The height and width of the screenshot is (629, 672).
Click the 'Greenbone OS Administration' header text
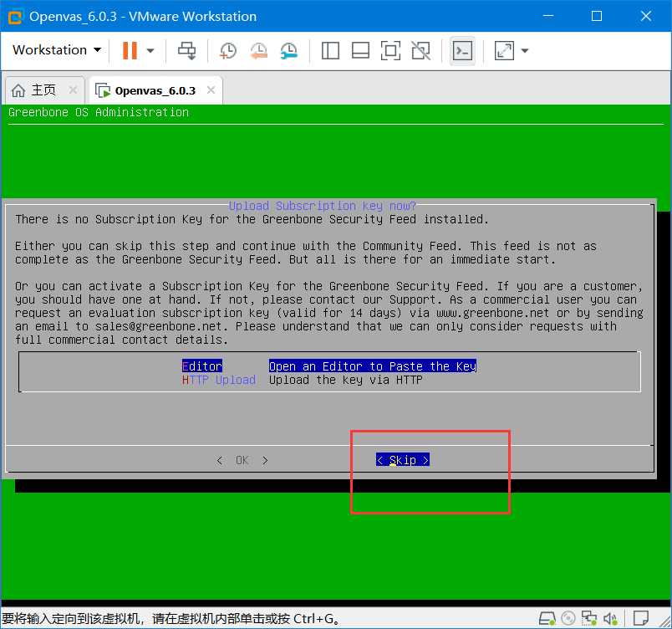pos(99,112)
